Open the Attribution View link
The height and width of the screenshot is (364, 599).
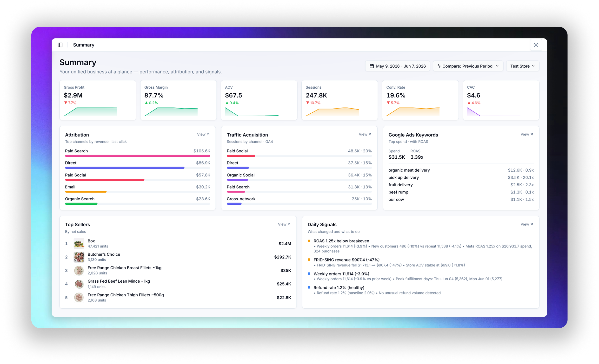point(203,134)
